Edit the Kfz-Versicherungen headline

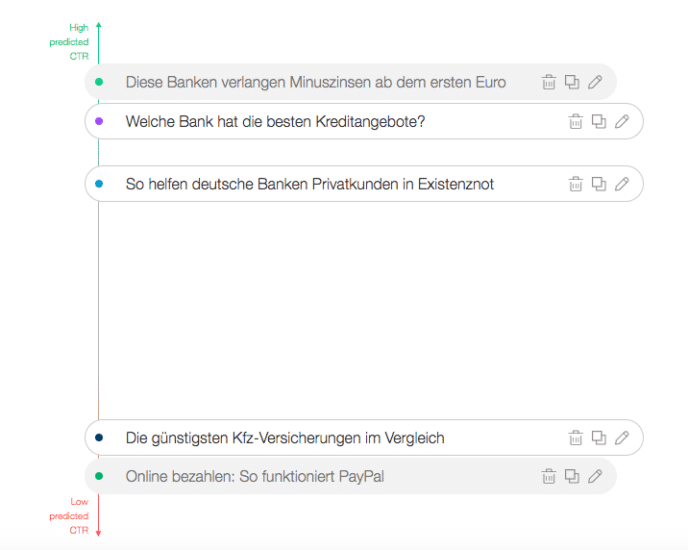(x=622, y=438)
